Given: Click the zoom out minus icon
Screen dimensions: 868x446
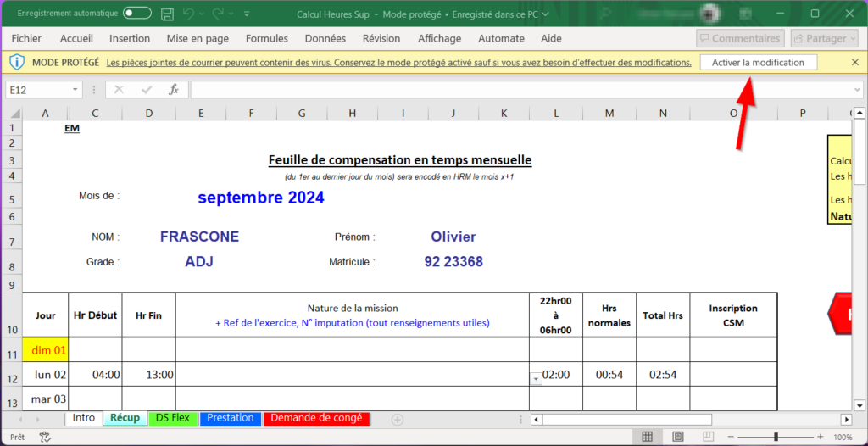Looking at the screenshot, I should [x=731, y=437].
